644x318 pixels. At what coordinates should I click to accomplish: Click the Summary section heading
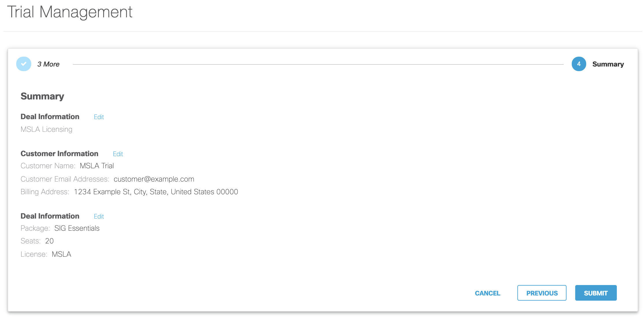(x=42, y=96)
